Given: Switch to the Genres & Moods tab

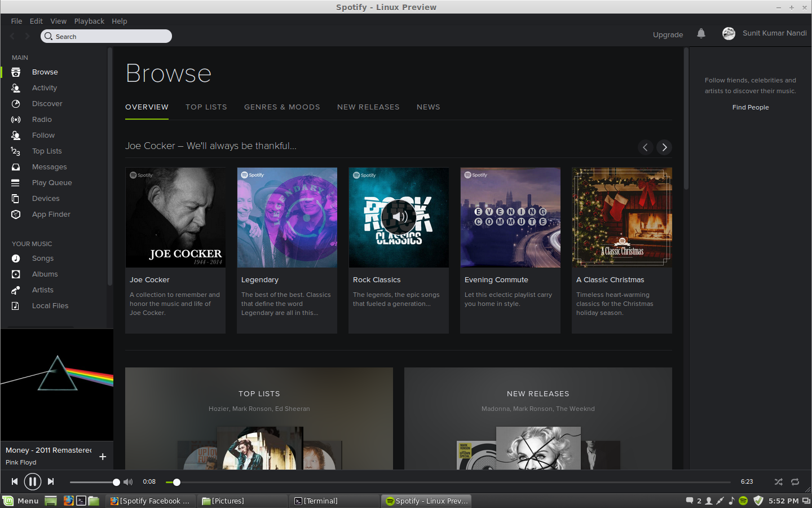Looking at the screenshot, I should 282,107.
